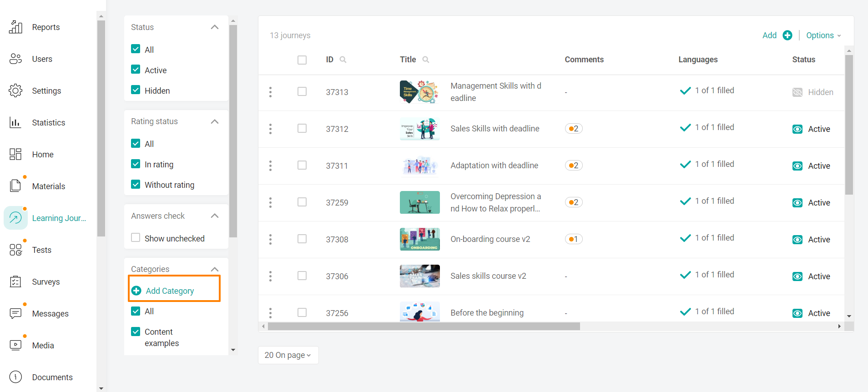Click the search icon beside Title column

tap(426, 60)
